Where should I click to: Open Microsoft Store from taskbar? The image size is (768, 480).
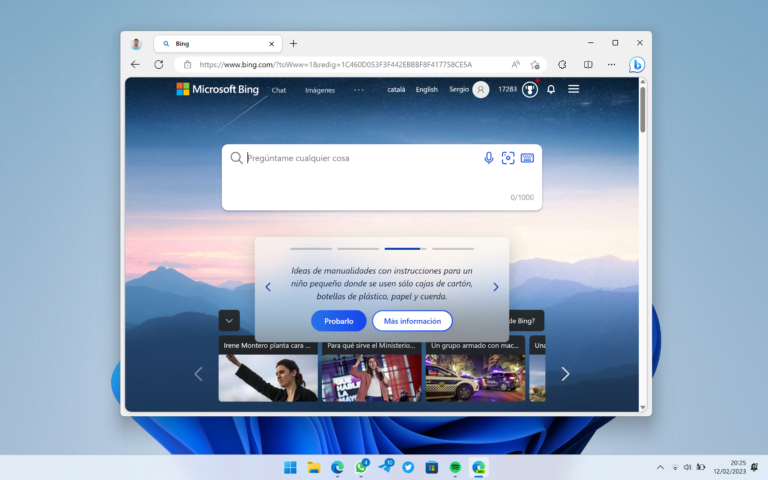tap(432, 467)
